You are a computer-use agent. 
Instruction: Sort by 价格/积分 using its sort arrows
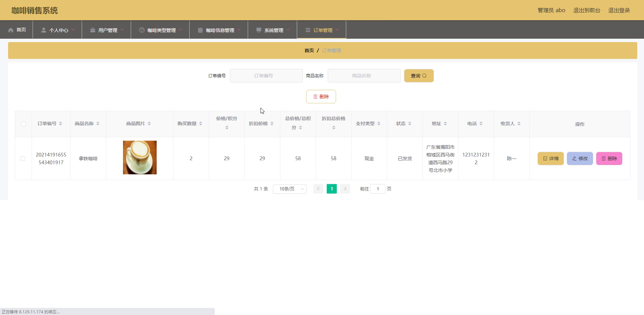click(227, 128)
